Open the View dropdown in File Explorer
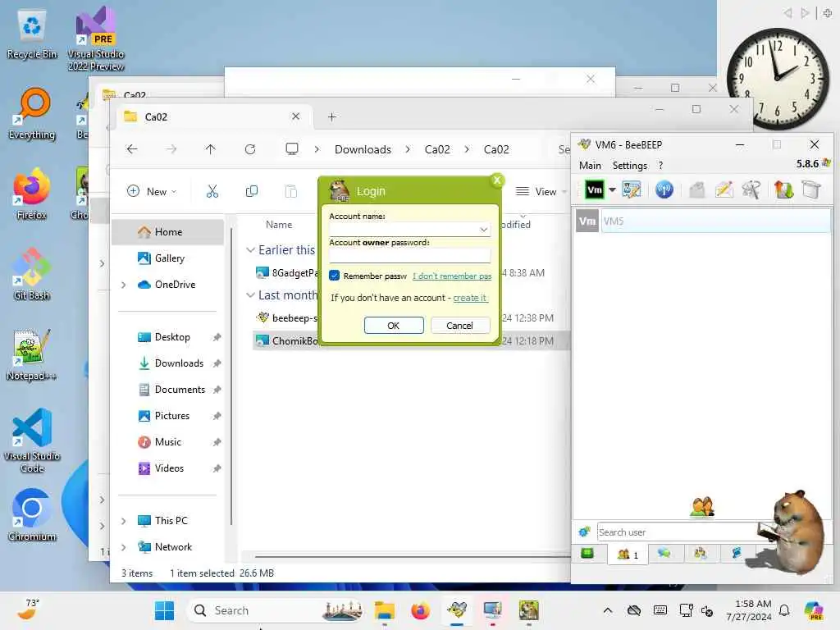Screen dimensions: 840x630 pos(541,191)
